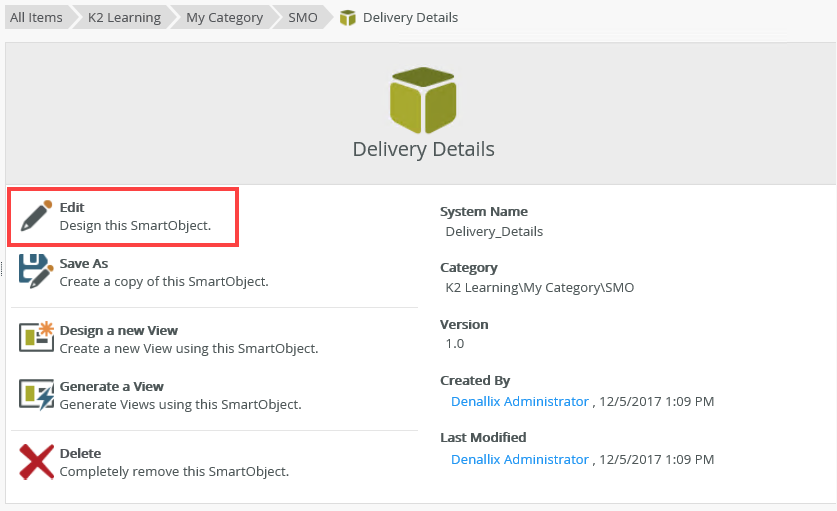
Task: Click the Save As floppy disk icon
Action: click(x=36, y=271)
